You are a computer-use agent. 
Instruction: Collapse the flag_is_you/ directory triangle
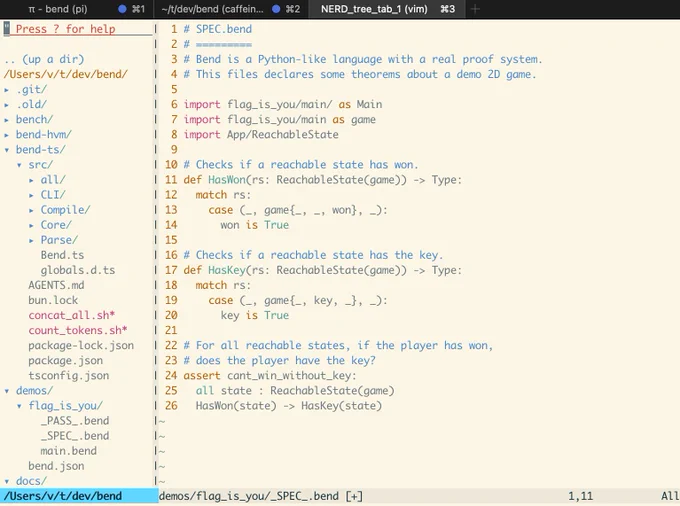point(19,406)
